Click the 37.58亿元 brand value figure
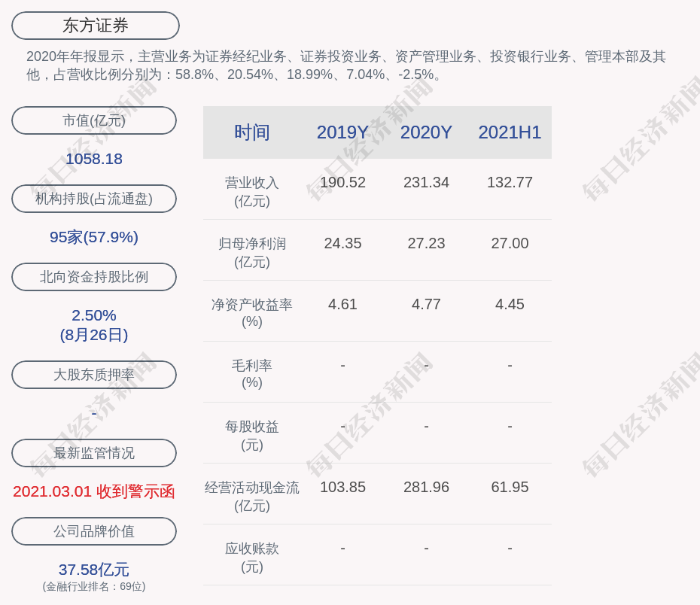 [x=94, y=570]
